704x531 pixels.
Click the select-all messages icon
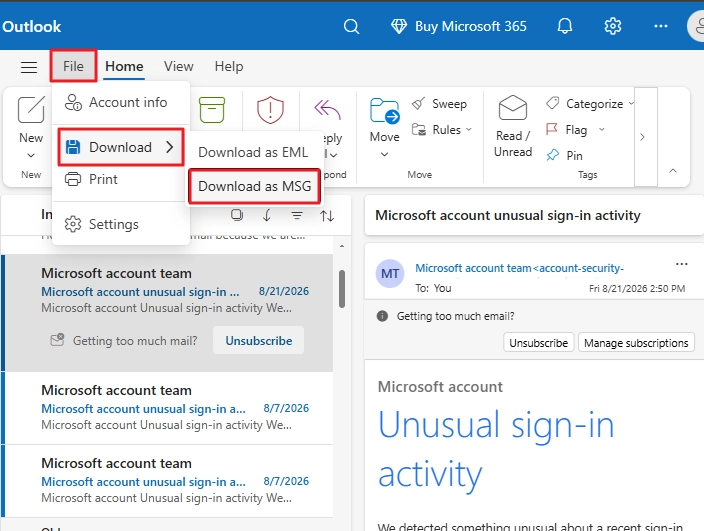click(237, 215)
